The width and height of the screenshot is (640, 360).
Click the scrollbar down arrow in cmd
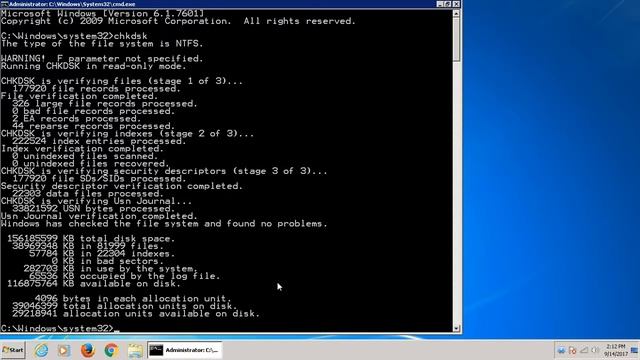[457, 328]
